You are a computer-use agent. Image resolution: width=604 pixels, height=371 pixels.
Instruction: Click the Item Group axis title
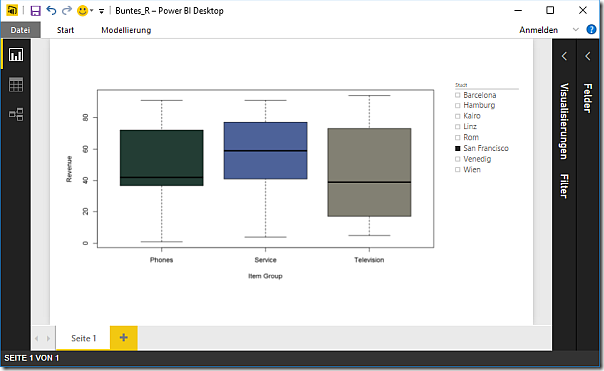(265, 276)
